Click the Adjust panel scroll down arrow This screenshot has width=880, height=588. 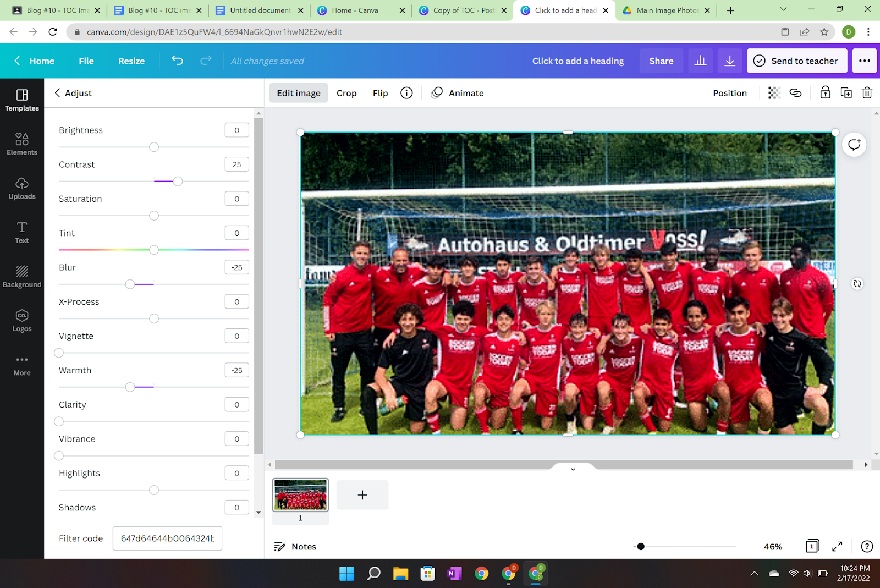(x=258, y=512)
